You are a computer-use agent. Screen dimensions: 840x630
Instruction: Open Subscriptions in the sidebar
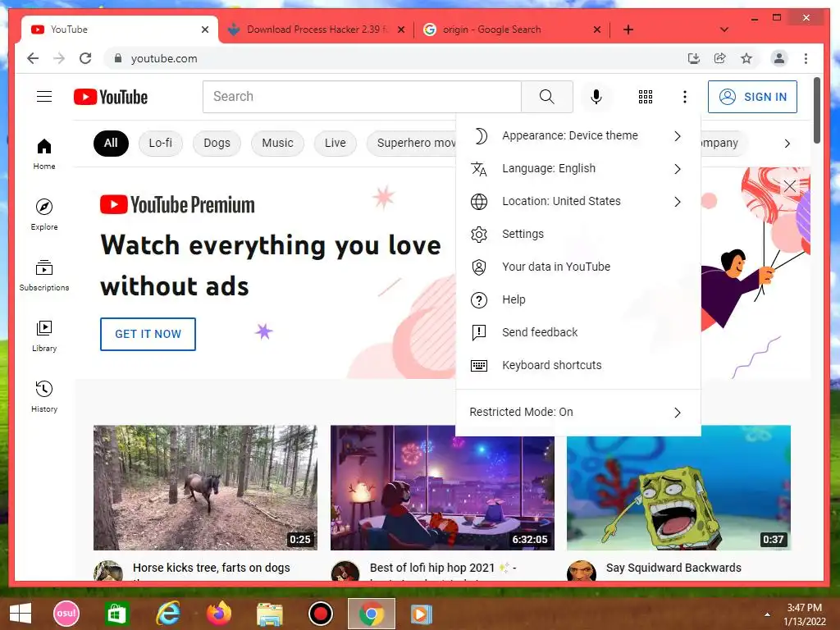(x=44, y=276)
